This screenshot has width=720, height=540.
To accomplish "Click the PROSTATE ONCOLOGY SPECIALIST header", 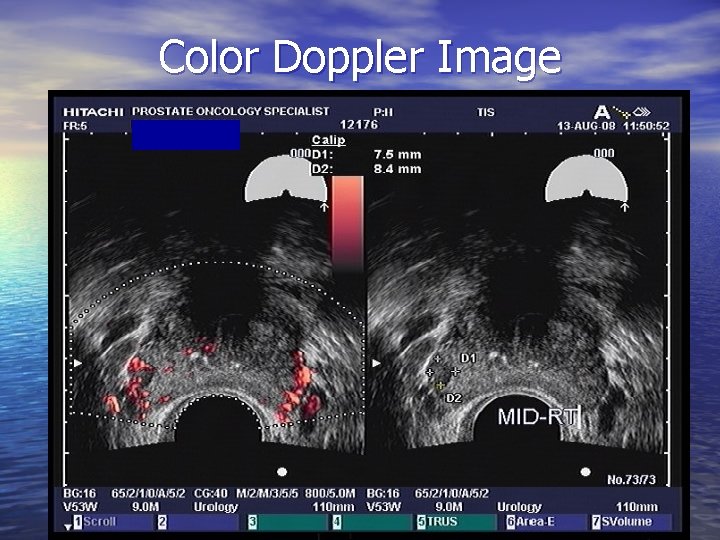I will (x=231, y=112).
